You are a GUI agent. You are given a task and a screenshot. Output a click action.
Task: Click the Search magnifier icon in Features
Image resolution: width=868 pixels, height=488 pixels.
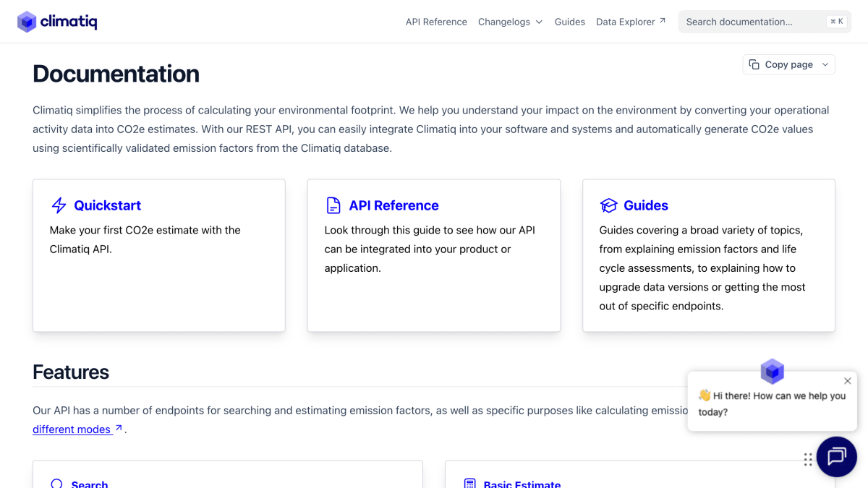click(56, 484)
